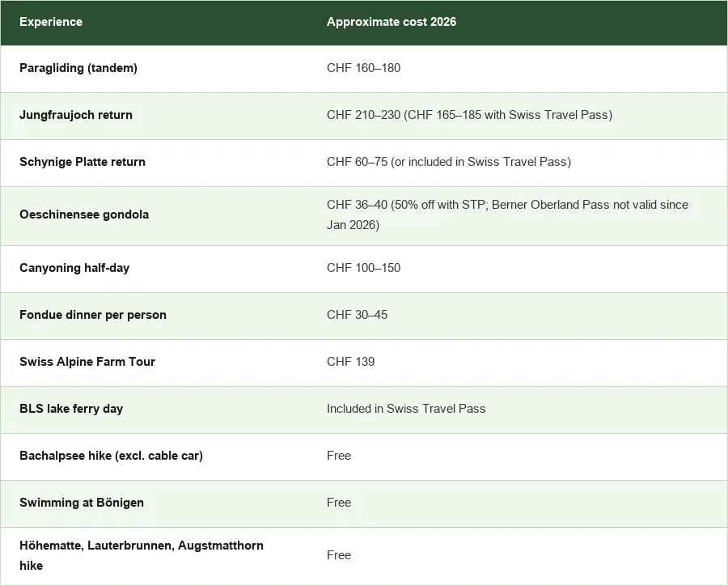Select the 'Fondue dinner per person' row label
This screenshot has height=586, width=728.
(93, 315)
